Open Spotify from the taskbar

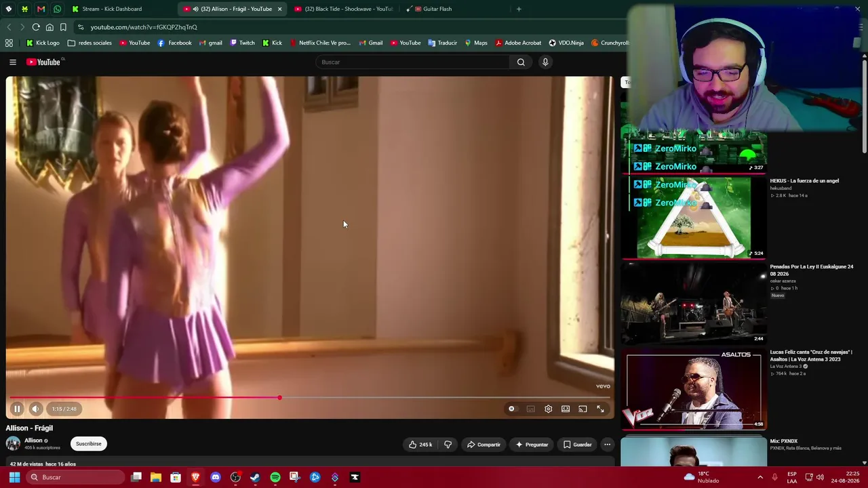click(275, 477)
